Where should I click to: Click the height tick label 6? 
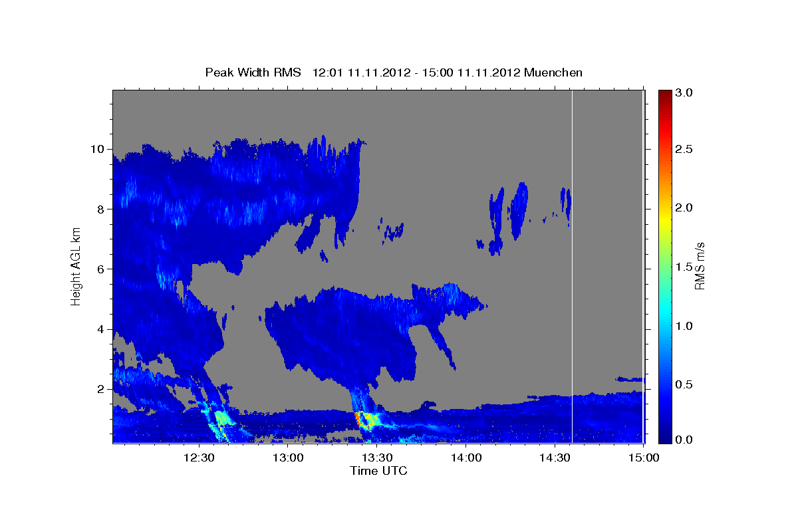click(x=102, y=269)
